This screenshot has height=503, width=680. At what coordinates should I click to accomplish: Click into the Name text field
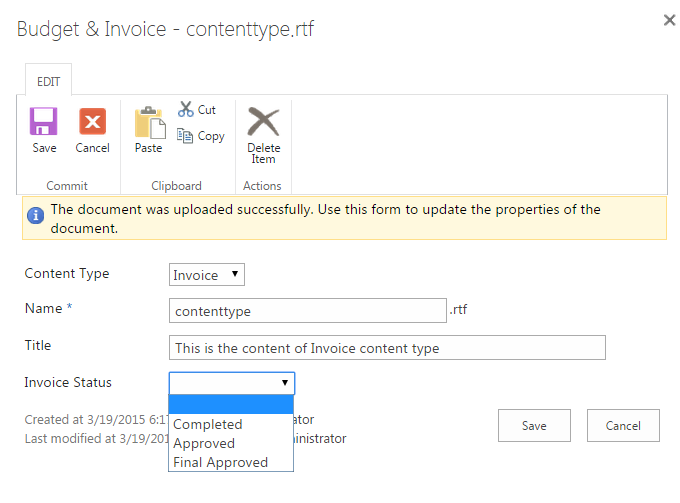pos(307,310)
